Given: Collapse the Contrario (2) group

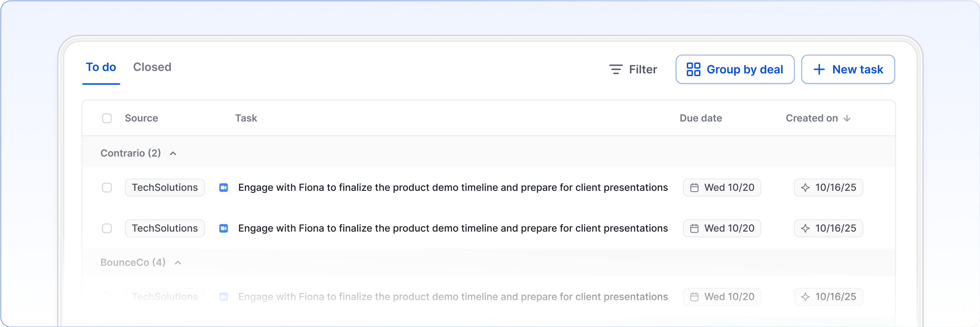Looking at the screenshot, I should point(173,153).
